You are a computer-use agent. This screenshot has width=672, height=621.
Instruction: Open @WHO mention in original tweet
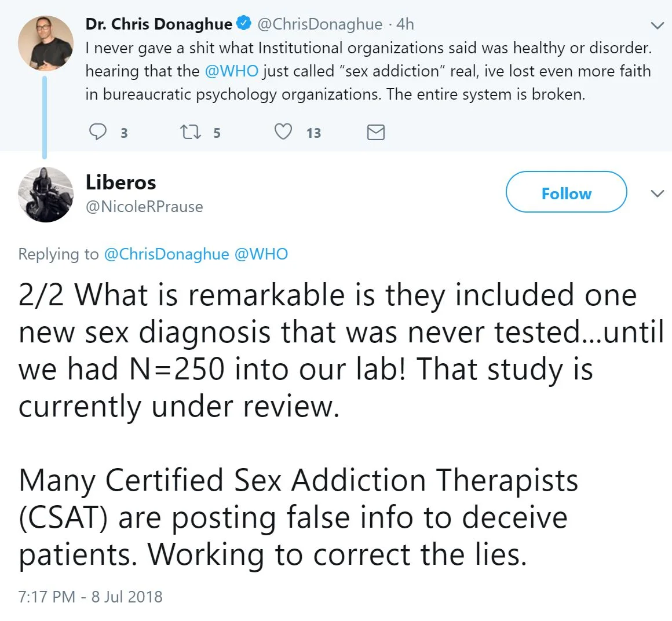(x=231, y=71)
